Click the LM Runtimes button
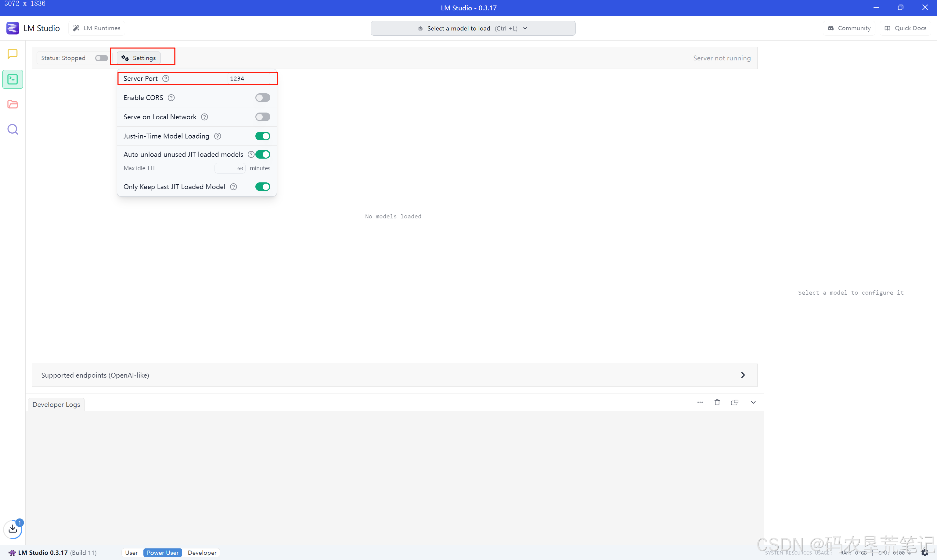 pos(97,28)
